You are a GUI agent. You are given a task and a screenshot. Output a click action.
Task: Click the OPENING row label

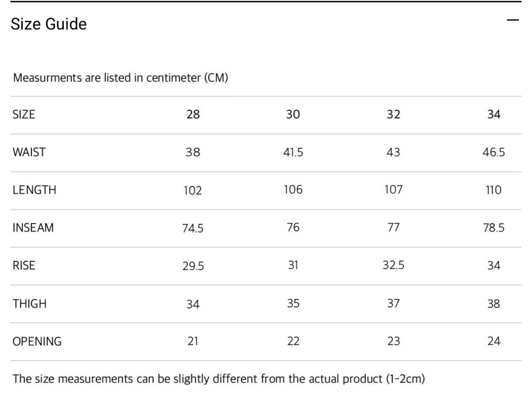(37, 341)
